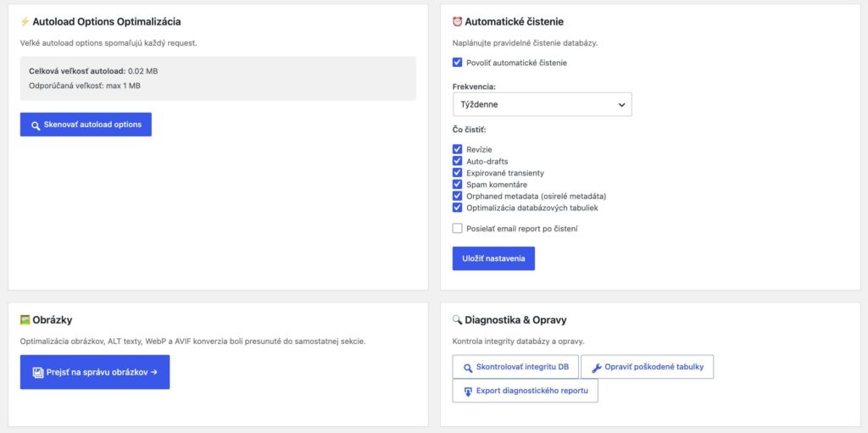Click the alarm clock icon beside Automatické čistenie

[x=457, y=21]
